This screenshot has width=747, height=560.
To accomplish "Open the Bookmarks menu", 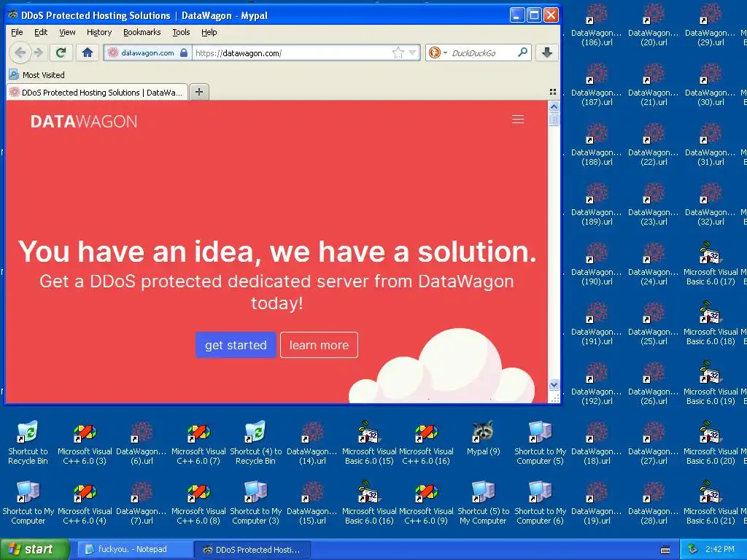I will click(142, 32).
